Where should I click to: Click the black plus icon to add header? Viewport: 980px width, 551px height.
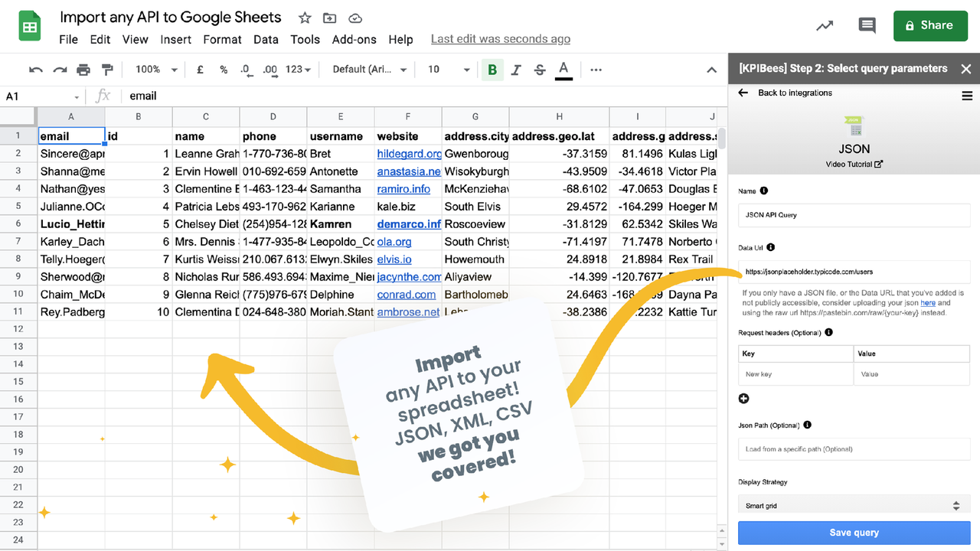point(743,399)
